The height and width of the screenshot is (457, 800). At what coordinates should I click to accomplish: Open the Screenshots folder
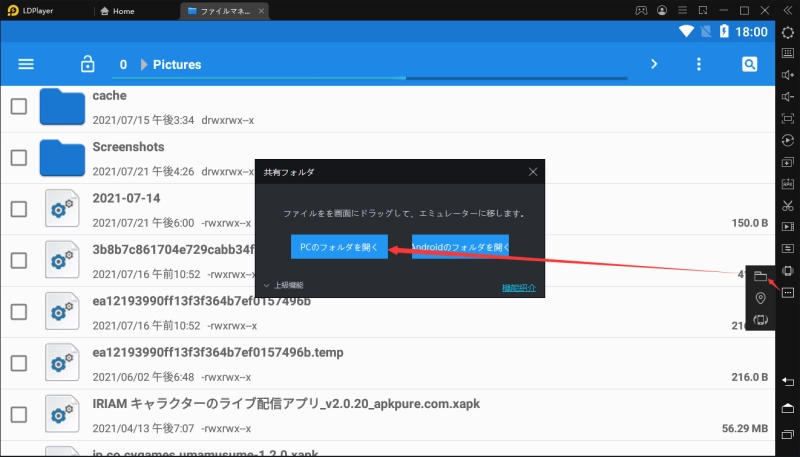point(128,147)
